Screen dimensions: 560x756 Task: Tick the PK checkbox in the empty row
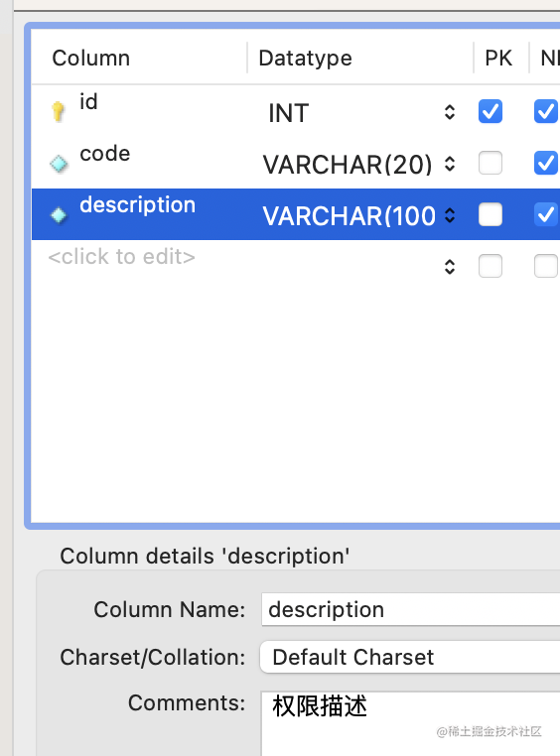490,266
